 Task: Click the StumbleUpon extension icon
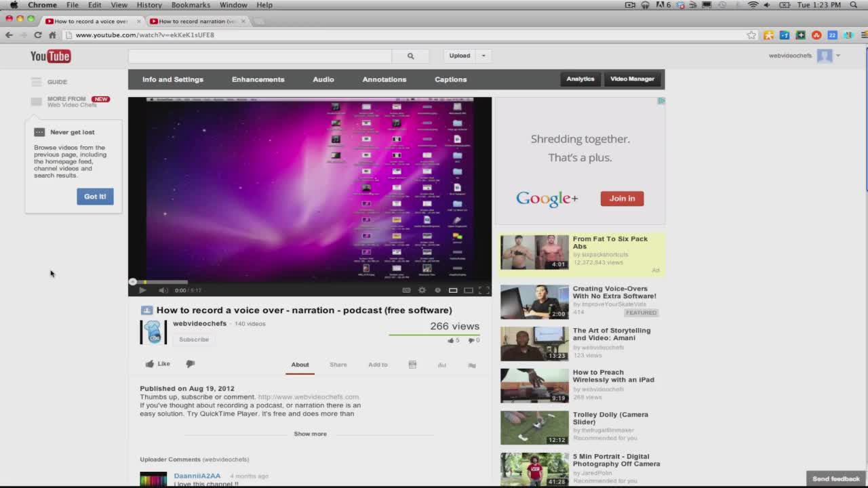816,35
